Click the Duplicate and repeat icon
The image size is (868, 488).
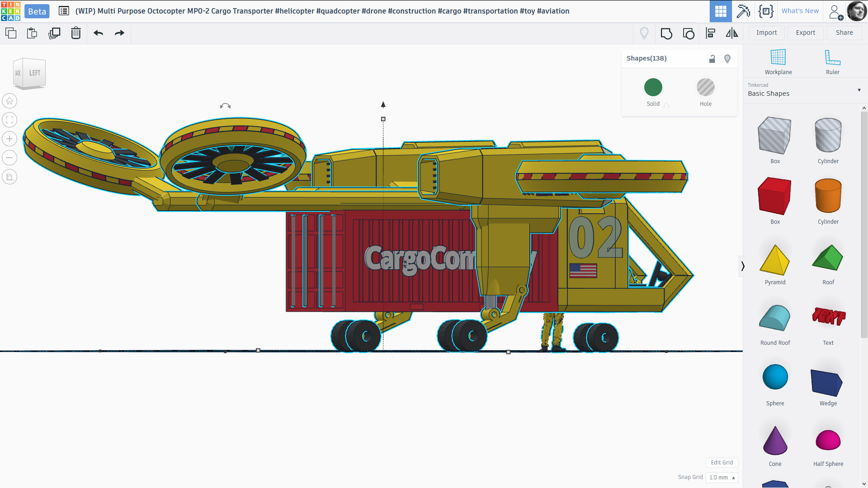[54, 33]
